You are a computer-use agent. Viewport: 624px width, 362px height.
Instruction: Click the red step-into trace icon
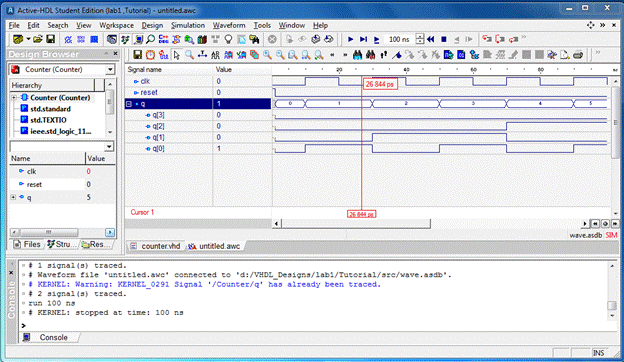(487, 39)
